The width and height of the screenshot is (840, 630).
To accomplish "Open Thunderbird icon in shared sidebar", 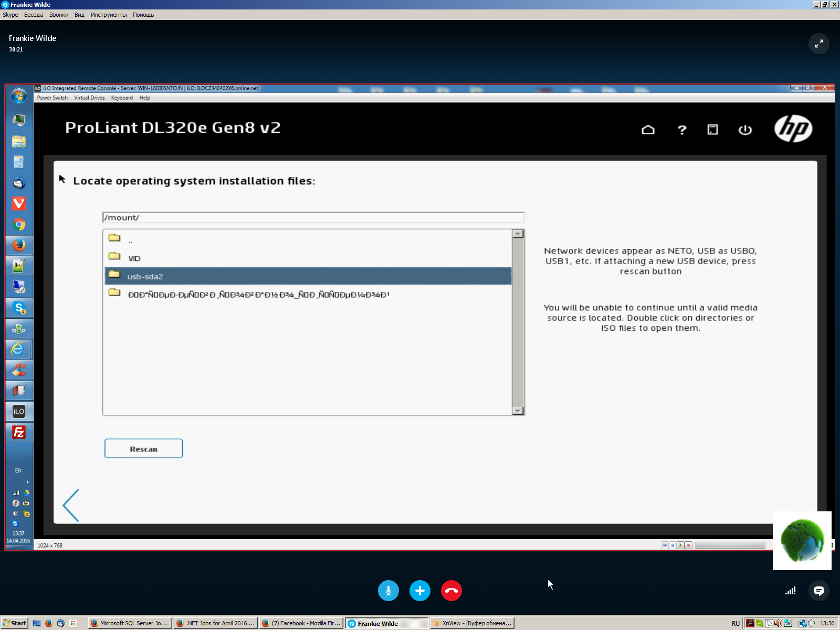I will point(19,183).
